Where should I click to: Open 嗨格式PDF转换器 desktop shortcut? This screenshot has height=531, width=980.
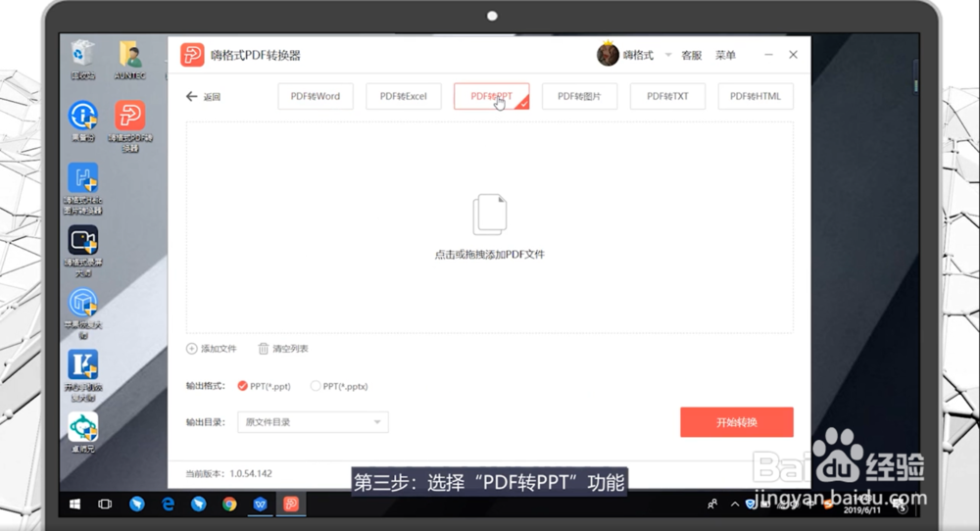(130, 125)
